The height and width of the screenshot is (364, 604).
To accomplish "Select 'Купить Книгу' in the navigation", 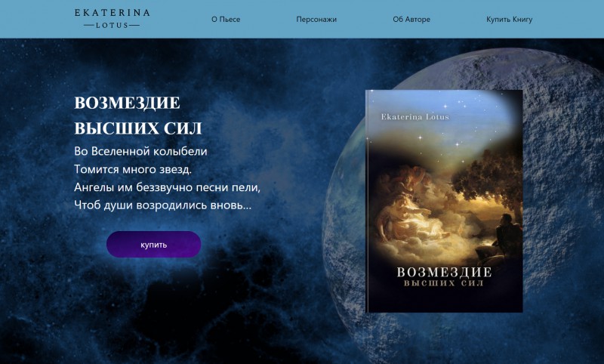I will tap(509, 20).
